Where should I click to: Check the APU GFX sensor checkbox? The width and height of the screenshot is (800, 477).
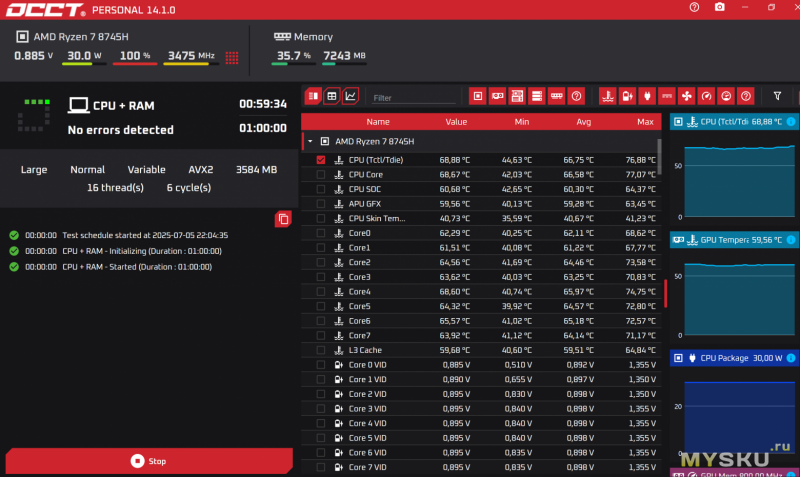(320, 204)
